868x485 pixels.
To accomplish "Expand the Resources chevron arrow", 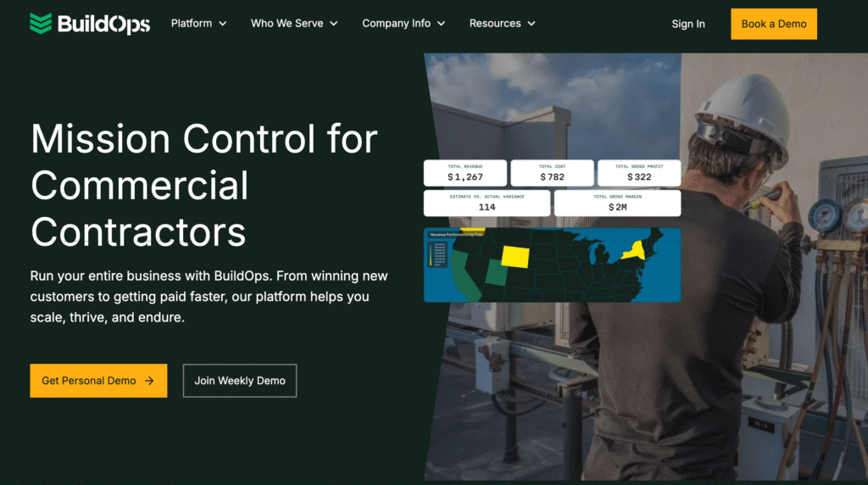I will pyautogui.click(x=531, y=24).
